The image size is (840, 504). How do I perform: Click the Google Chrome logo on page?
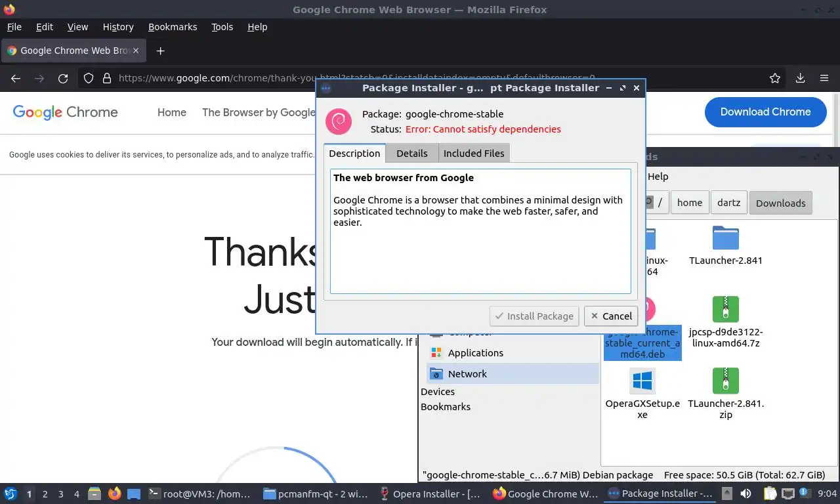tap(65, 112)
